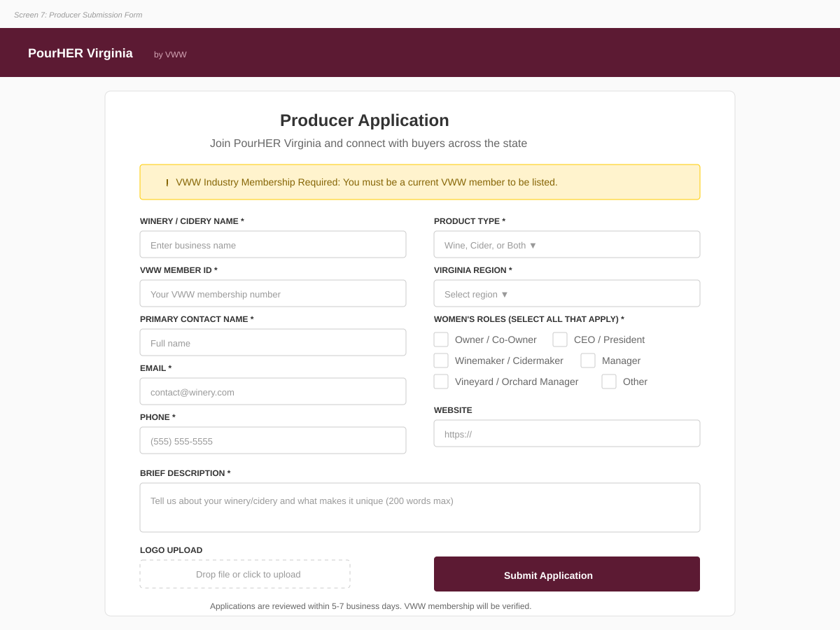
Task: Select the Primary Contact Name input
Action: click(273, 342)
